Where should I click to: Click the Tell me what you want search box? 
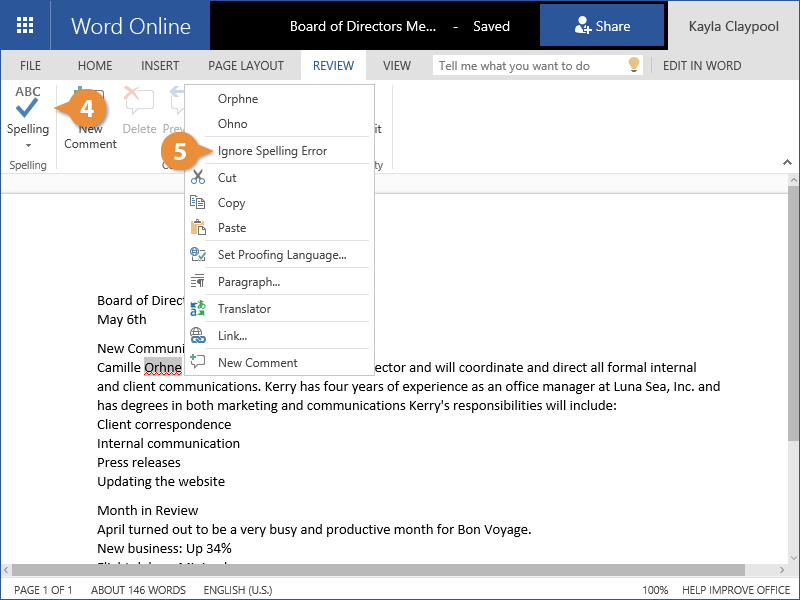528,66
